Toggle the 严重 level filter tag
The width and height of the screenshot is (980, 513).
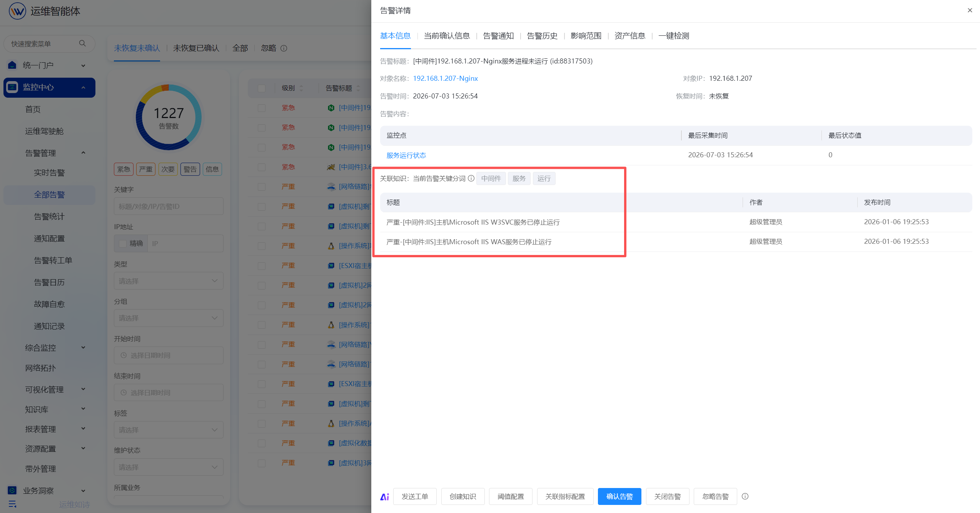(146, 169)
